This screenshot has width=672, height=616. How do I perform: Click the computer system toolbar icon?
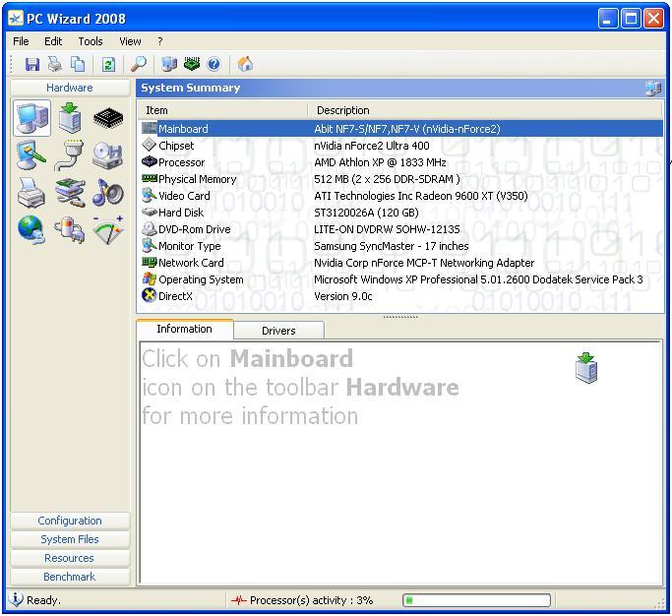tap(169, 64)
